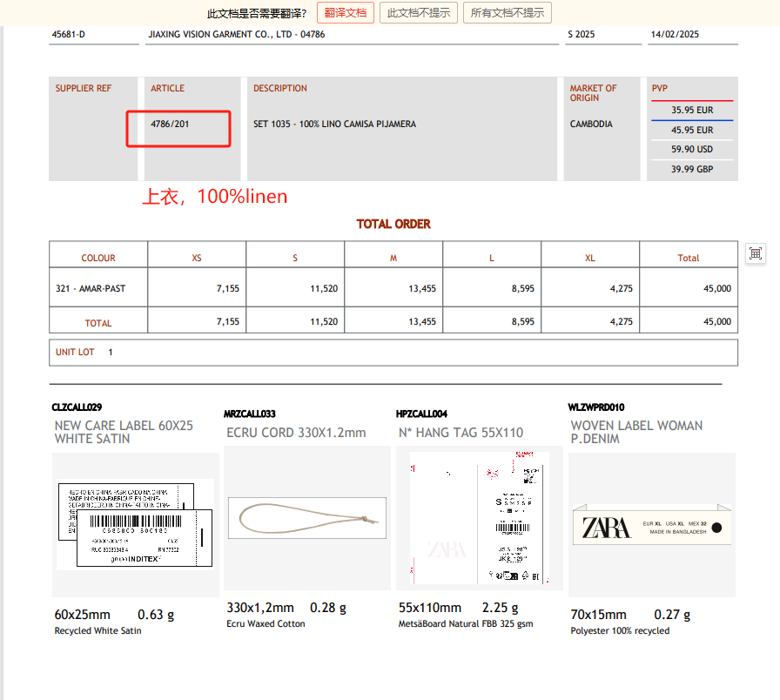Click the 35.95 EUR price

pyautogui.click(x=692, y=111)
